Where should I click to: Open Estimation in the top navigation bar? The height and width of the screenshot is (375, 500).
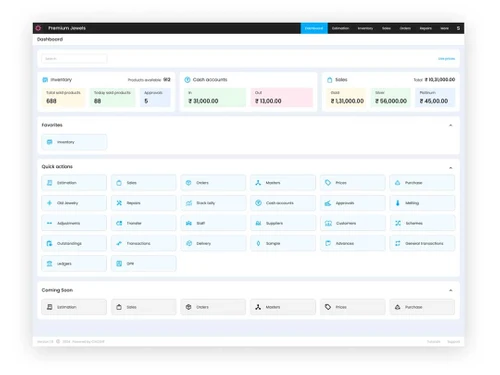[x=340, y=28]
